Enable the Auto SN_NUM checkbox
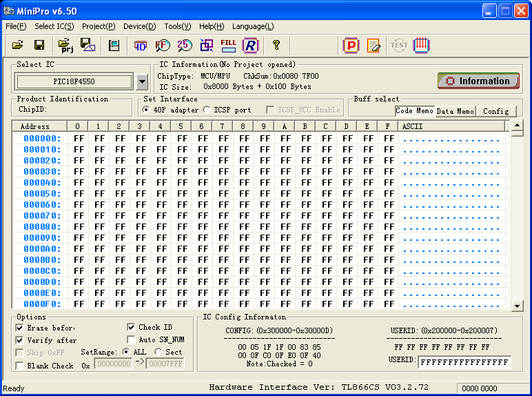This screenshot has height=396, width=532. point(132,339)
